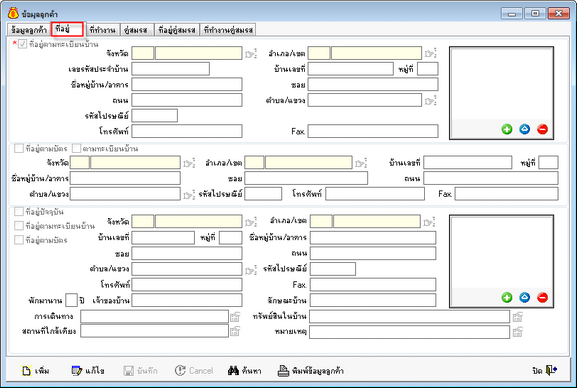Click the green add icon in the bottom image box
The width and height of the screenshot is (577, 388).
coord(507,297)
